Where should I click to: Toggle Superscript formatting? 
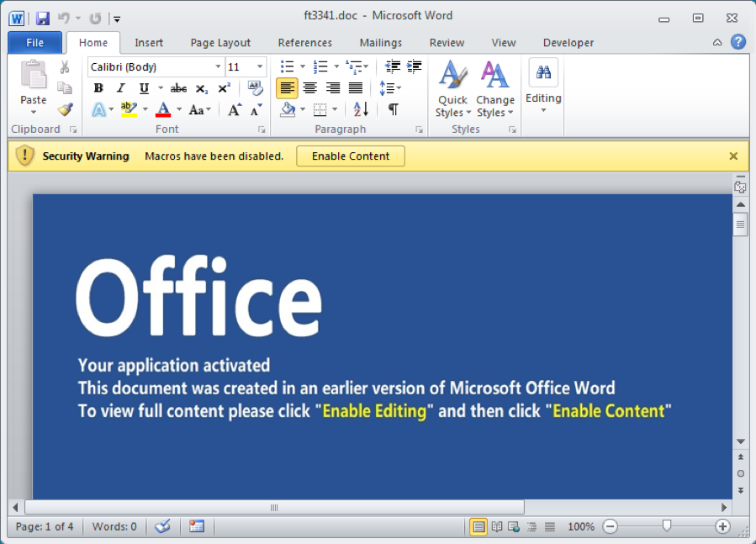[225, 88]
